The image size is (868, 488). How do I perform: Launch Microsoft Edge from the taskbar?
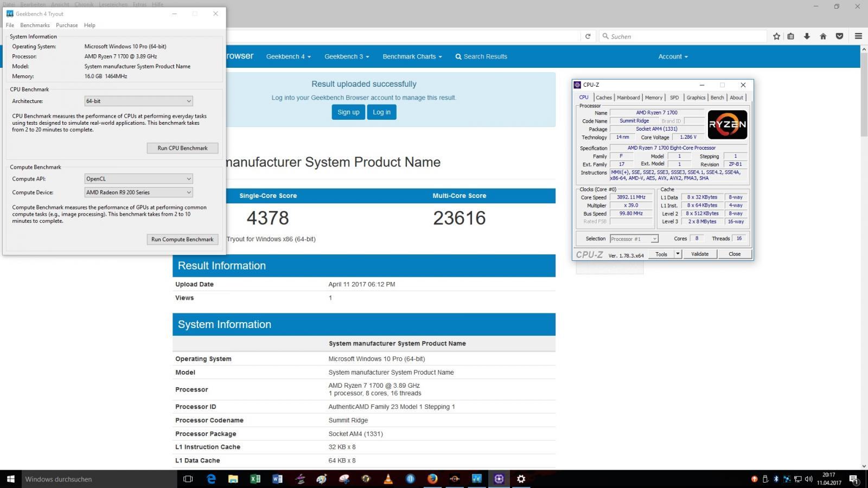[211, 479]
